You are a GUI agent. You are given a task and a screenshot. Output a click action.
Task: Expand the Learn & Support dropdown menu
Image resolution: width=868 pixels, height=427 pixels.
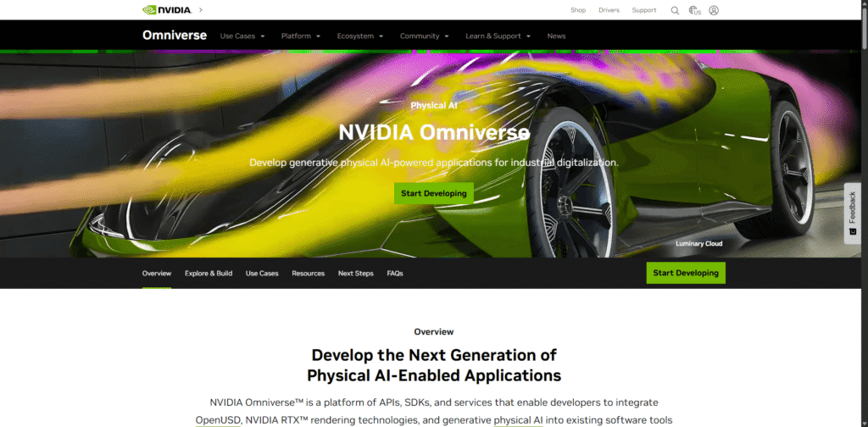[498, 36]
